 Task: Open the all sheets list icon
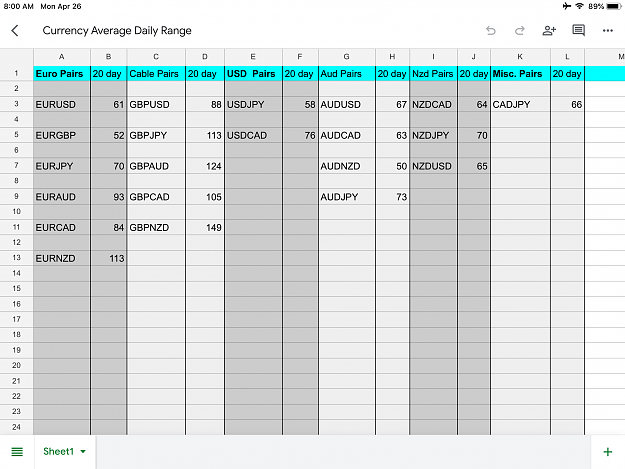(x=17, y=452)
